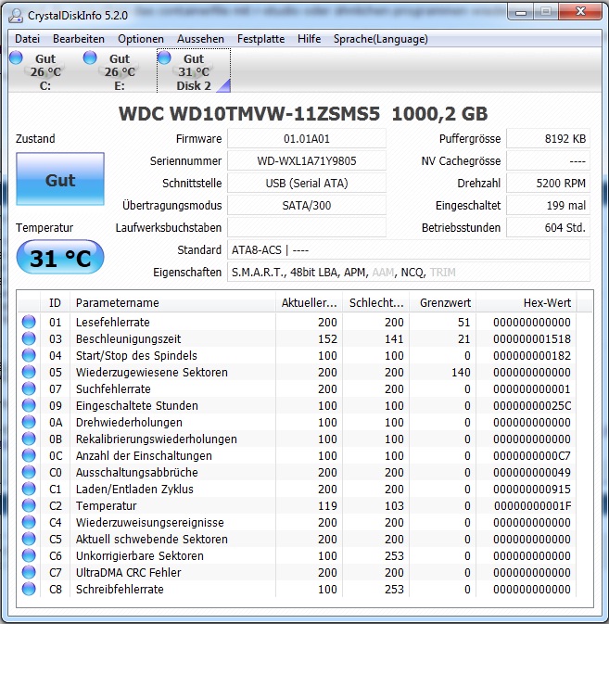Viewport: 609px width, 700px height.
Task: Click status orb of Anzahl der Einschaltungen row
Action: click(29, 455)
